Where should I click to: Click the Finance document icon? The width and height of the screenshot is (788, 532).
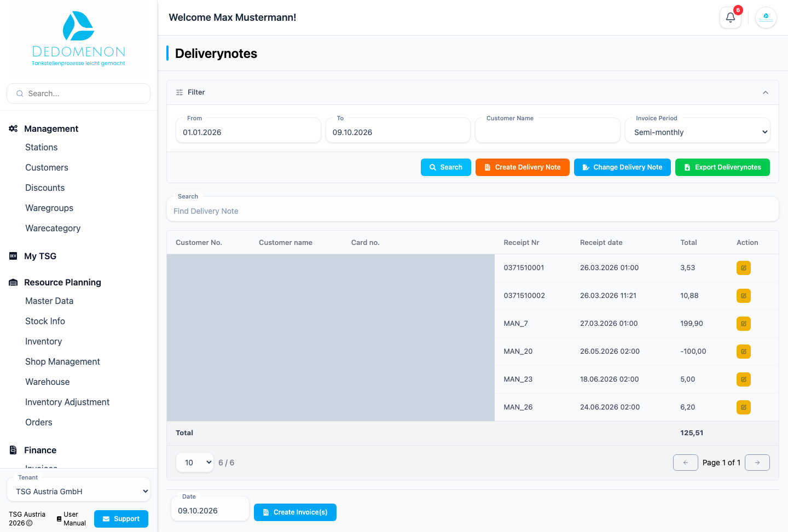click(13, 450)
